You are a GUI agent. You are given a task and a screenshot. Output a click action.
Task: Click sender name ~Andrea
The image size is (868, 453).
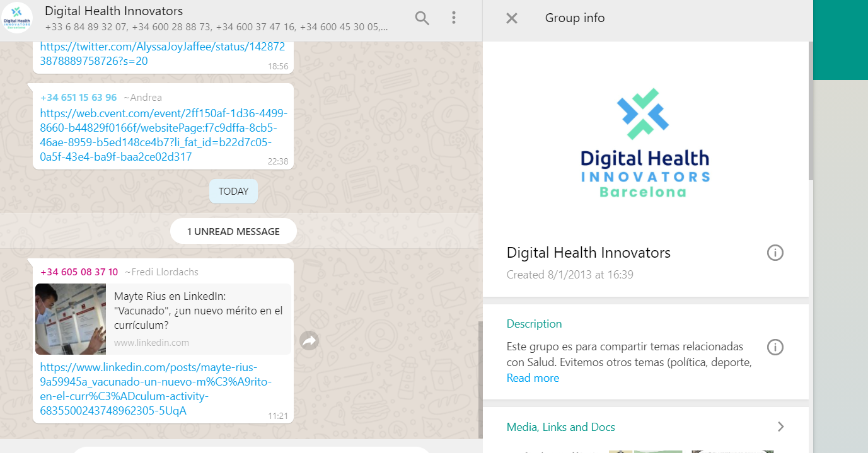142,97
